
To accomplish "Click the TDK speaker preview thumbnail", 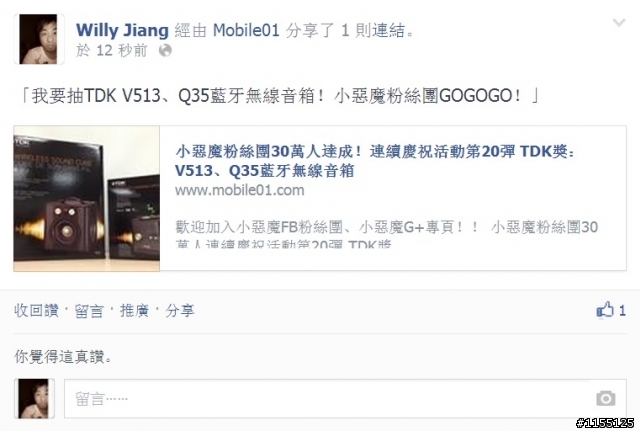I will [x=87, y=198].
